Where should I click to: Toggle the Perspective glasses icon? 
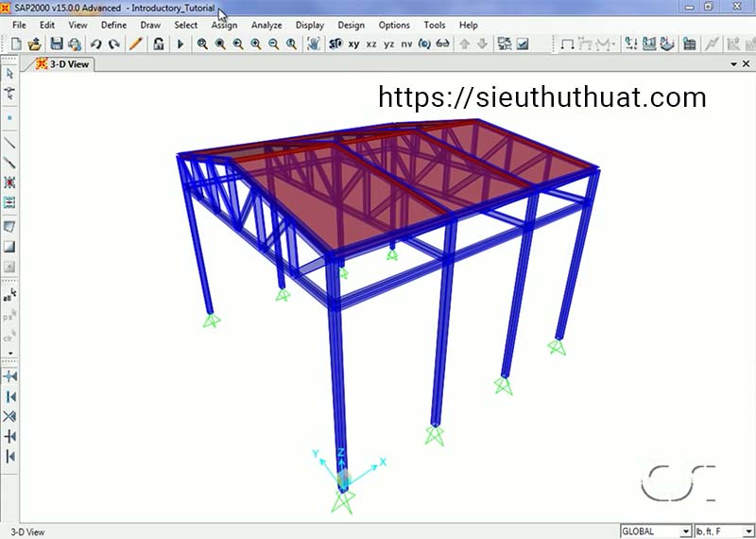point(442,44)
